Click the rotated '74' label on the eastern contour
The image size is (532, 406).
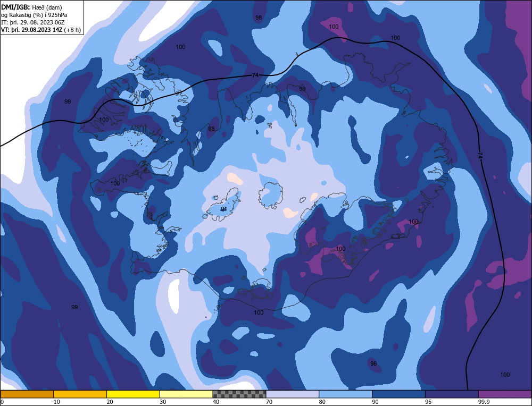pos(480,155)
